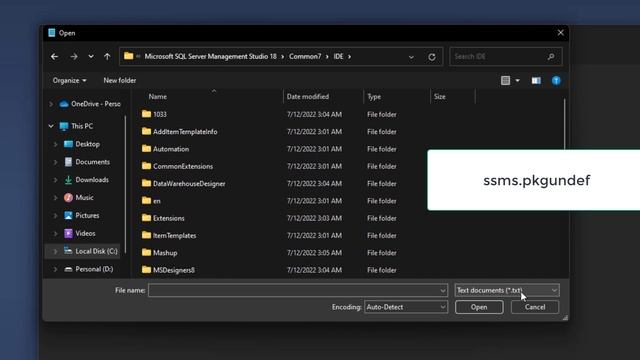
Task: Select the ItemTemplates folder
Action: point(169,236)
